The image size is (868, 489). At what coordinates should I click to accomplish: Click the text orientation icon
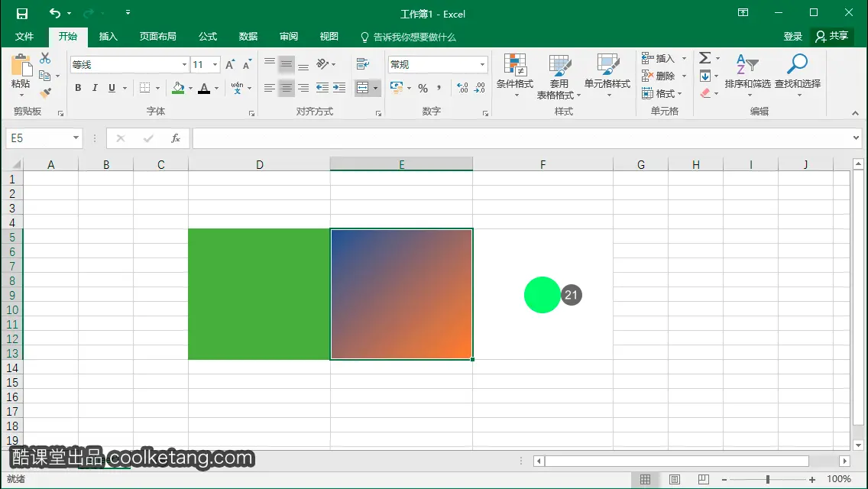tap(322, 64)
